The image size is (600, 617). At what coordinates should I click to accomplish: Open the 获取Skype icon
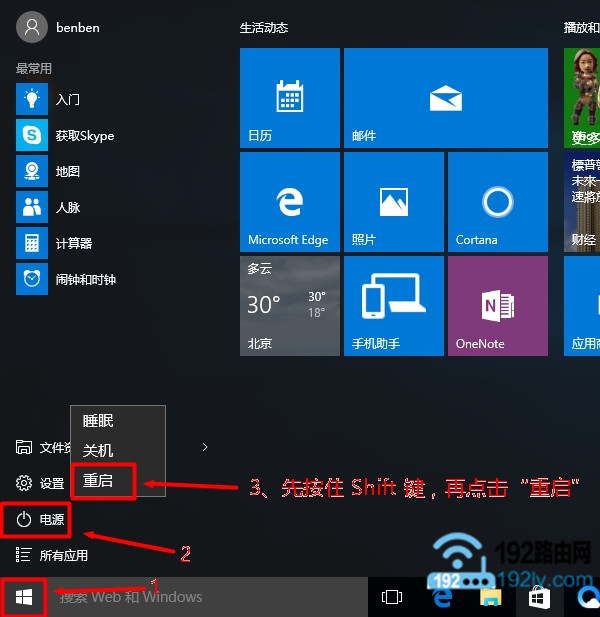[x=32, y=135]
